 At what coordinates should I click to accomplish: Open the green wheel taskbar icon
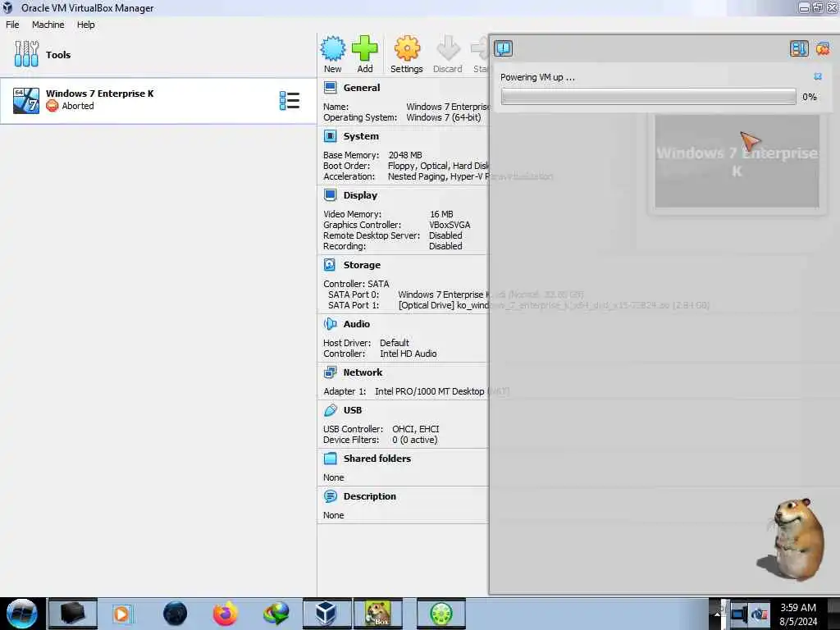441,614
